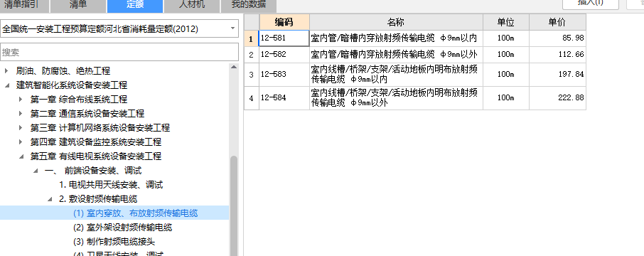
Task: Click name 室内管/暗槽内穿放射频传输电缆 φ9mm以外
Action: 396,54
